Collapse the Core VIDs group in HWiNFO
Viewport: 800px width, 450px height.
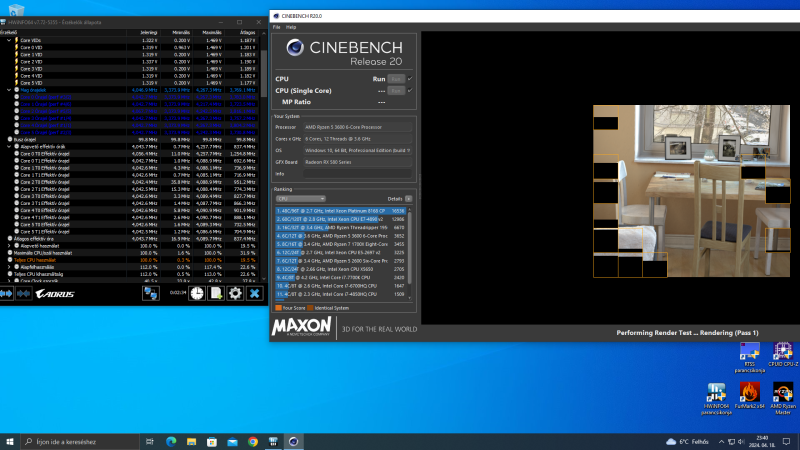pyautogui.click(x=9, y=40)
